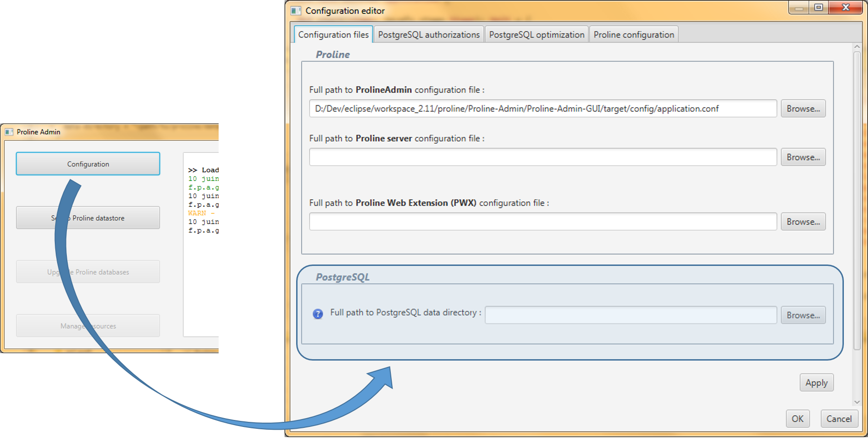Click the Configuration button in Proline Admin
Screen dimensions: 868x439
click(88, 164)
